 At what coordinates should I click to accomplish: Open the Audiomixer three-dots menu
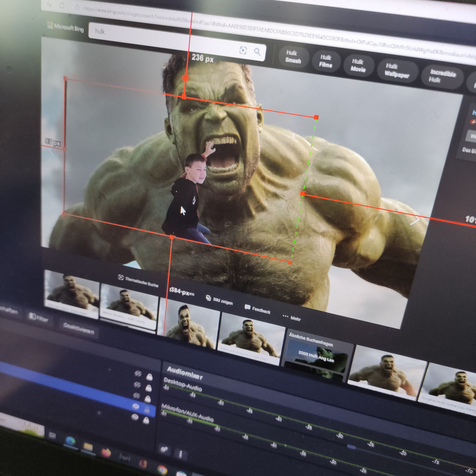180,454
